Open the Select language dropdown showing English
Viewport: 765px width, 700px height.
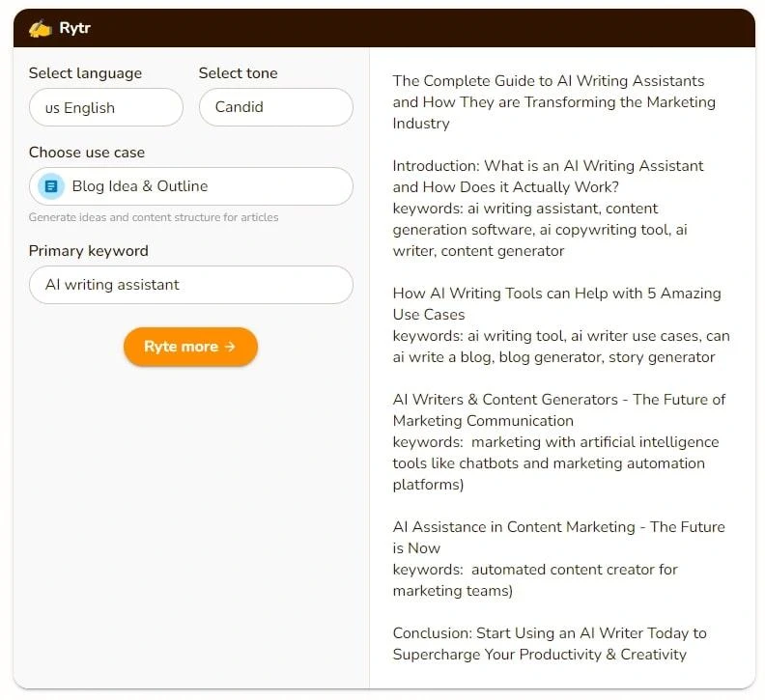(x=105, y=107)
